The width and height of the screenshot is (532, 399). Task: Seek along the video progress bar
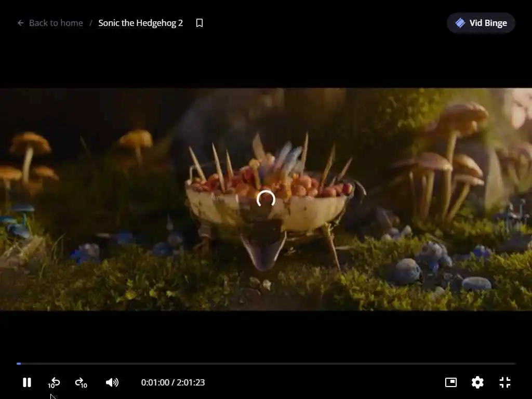(266, 364)
